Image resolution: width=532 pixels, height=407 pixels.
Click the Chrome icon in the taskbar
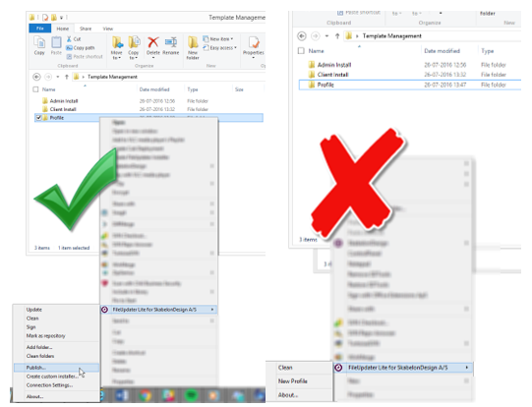coord(146,395)
